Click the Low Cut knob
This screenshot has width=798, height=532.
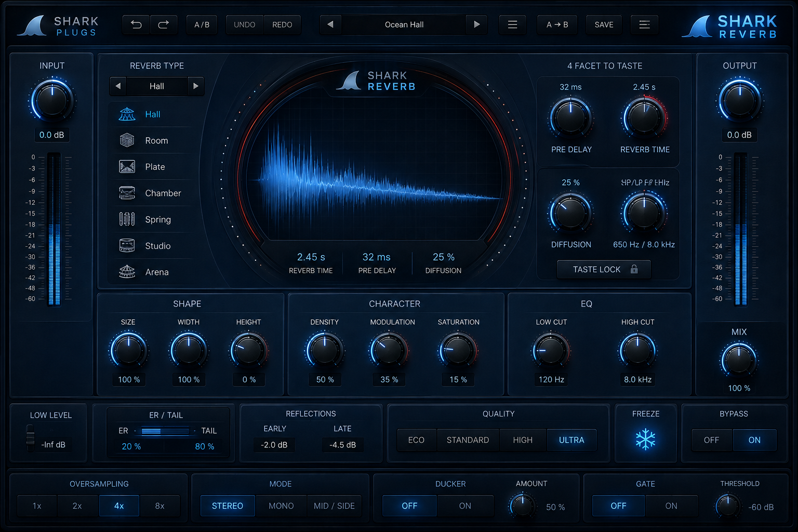(x=551, y=351)
